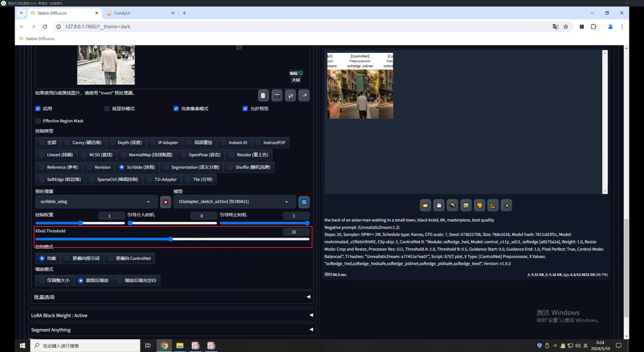Click the 编辑 edit button on image
644x352 pixels.
[296, 73]
